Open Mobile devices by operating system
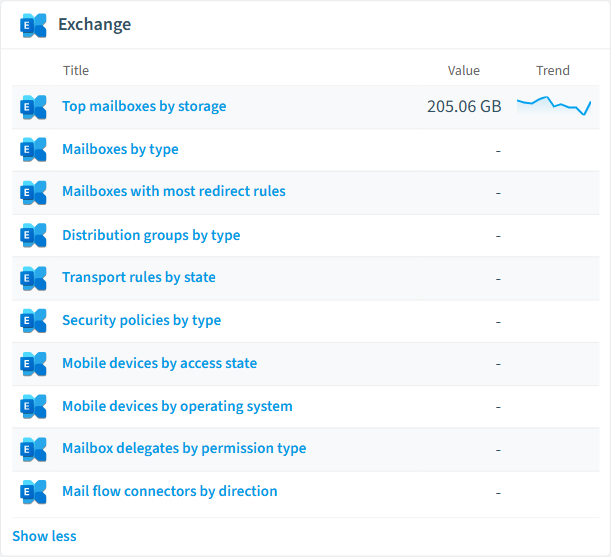611x557 pixels. click(177, 406)
